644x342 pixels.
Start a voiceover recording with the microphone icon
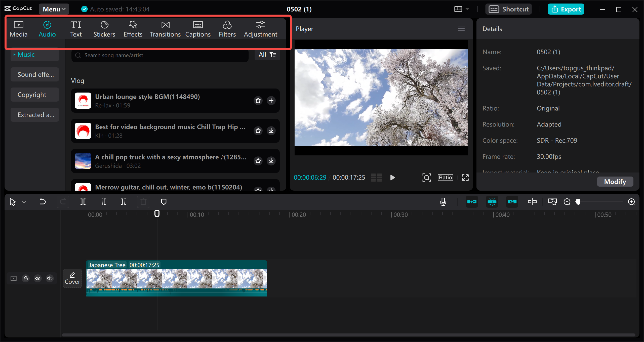pos(443,201)
